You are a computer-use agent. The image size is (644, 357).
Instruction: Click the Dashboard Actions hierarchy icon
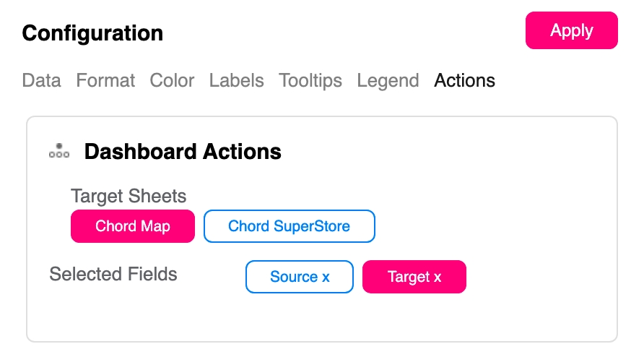(59, 151)
